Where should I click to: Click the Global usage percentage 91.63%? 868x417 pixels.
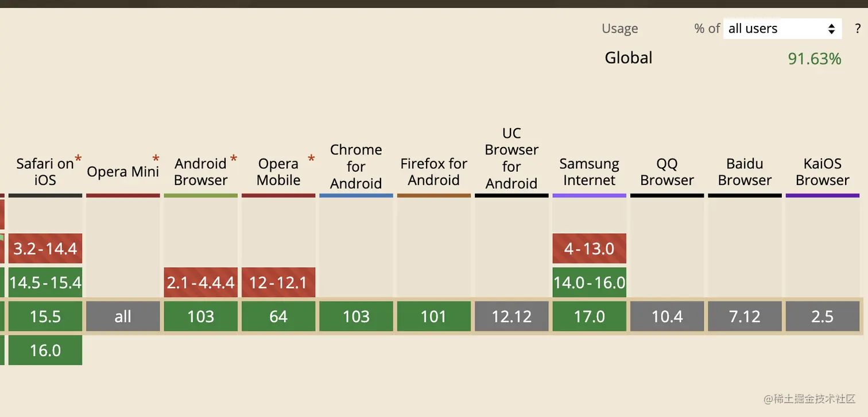coord(814,59)
